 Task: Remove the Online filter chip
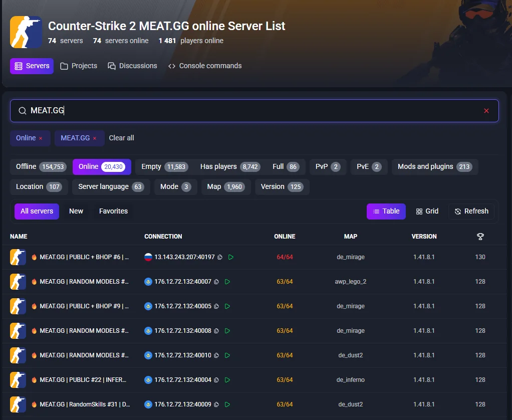coord(41,138)
